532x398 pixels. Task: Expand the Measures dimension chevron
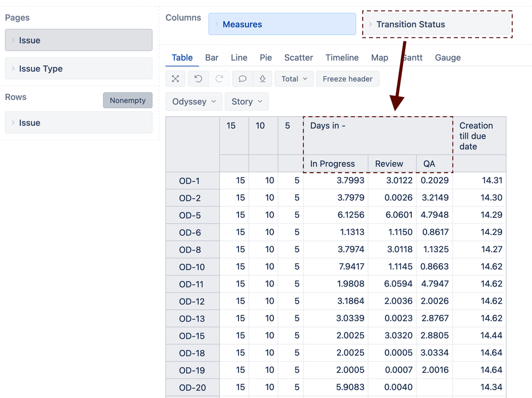point(216,25)
